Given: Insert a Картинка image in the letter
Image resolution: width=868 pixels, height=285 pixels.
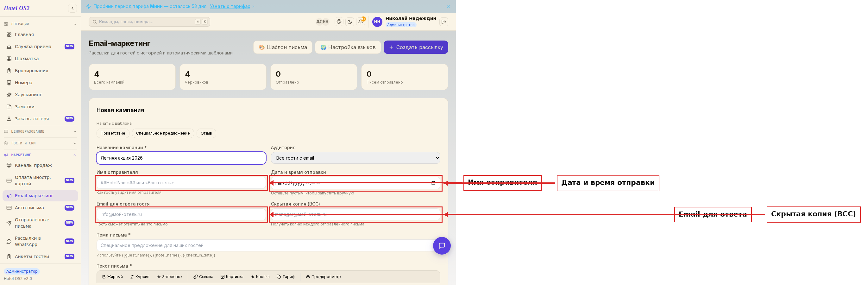Looking at the screenshot, I should tap(232, 277).
